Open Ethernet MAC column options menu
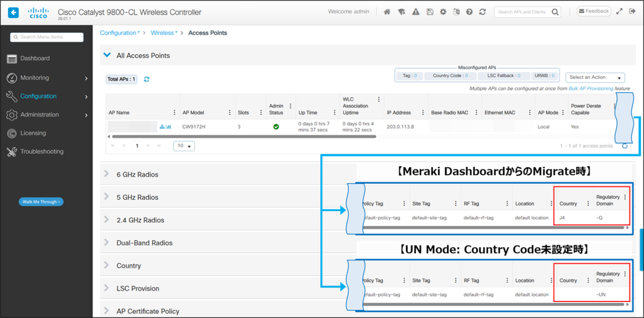The height and width of the screenshot is (318, 644). coord(529,113)
